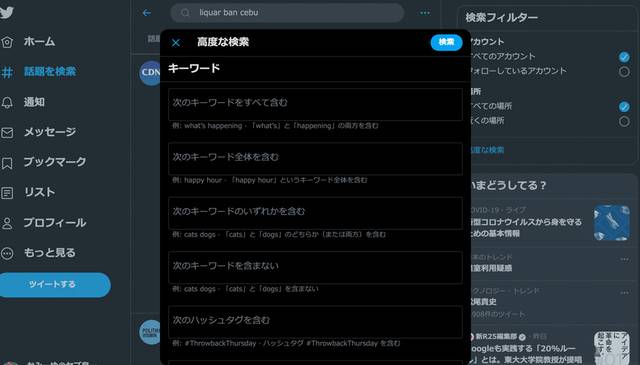
Task: Click the bell icon for 通知
Action: [7, 102]
